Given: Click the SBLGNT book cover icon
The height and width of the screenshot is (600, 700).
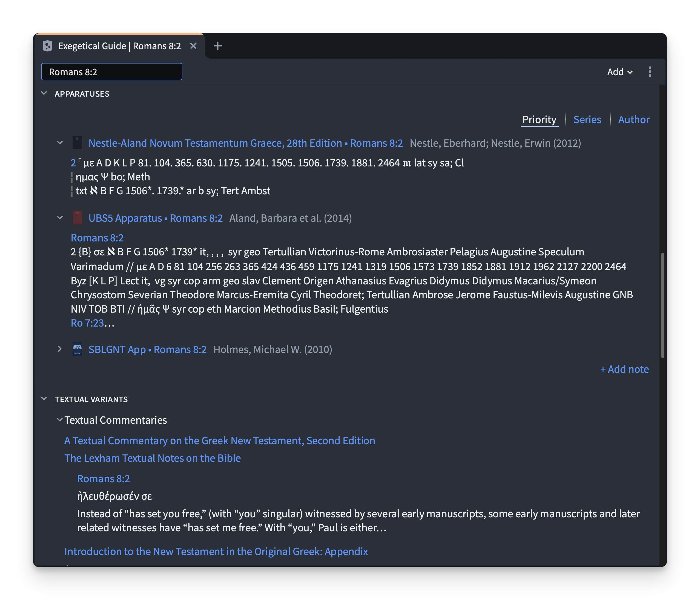Looking at the screenshot, I should click(77, 349).
